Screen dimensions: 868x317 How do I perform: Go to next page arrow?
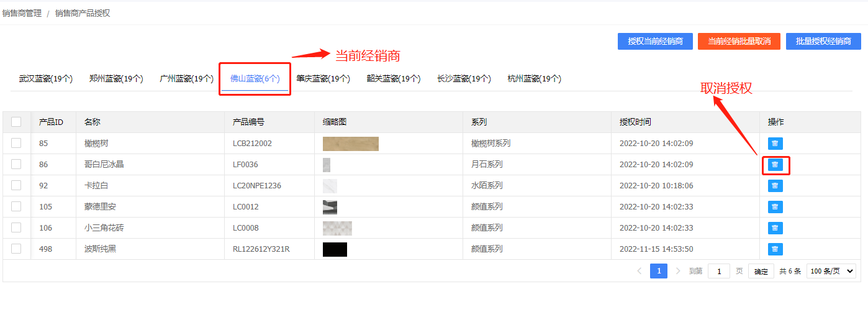click(x=678, y=271)
